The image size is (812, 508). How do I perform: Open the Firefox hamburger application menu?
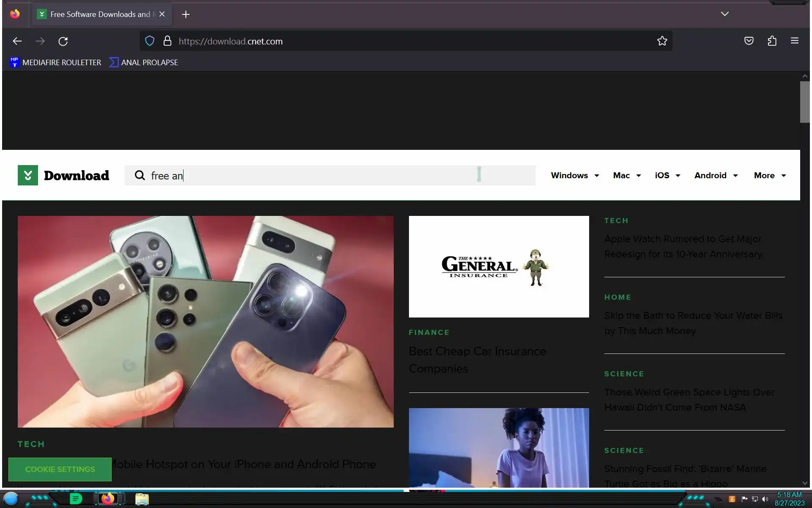click(x=794, y=41)
